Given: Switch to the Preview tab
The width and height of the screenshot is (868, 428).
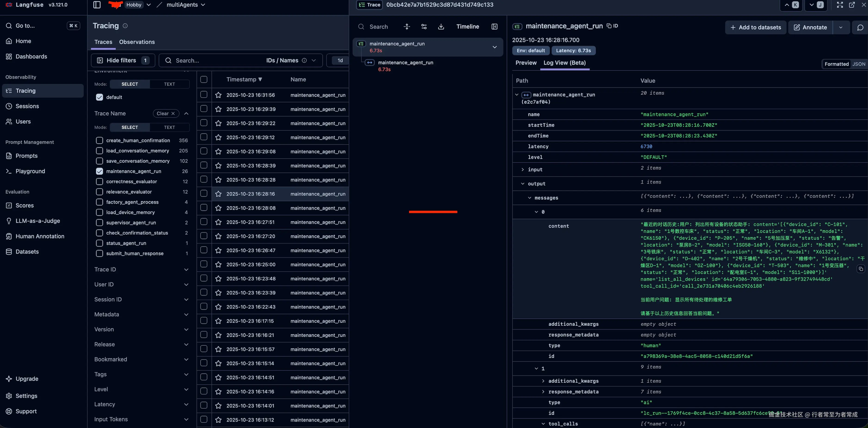Looking at the screenshot, I should point(526,63).
